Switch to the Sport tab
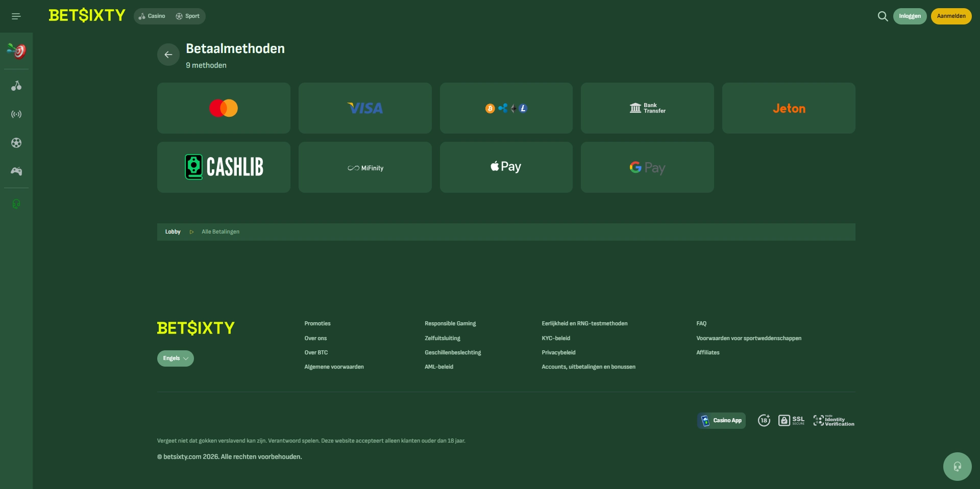The height and width of the screenshot is (489, 980). click(188, 16)
